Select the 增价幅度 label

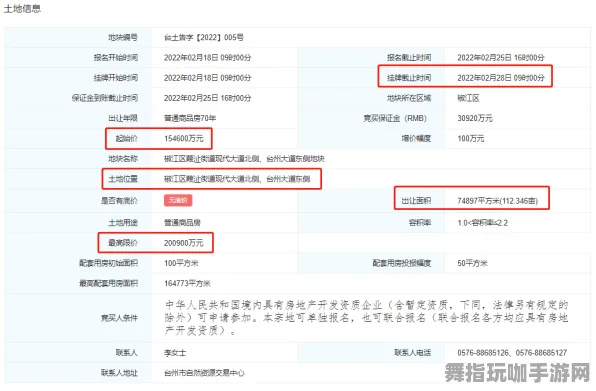click(416, 138)
